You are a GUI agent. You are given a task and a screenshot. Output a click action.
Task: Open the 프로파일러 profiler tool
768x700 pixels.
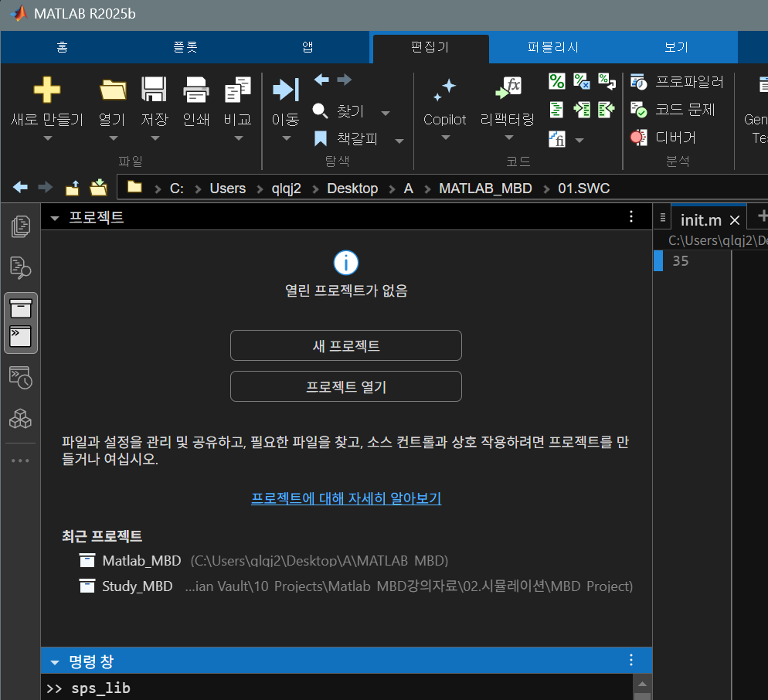[x=677, y=81]
